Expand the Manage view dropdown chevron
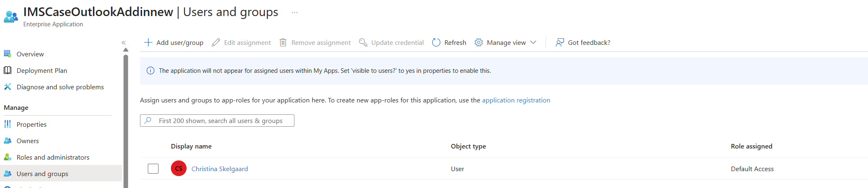The height and width of the screenshot is (188, 868). coord(533,42)
